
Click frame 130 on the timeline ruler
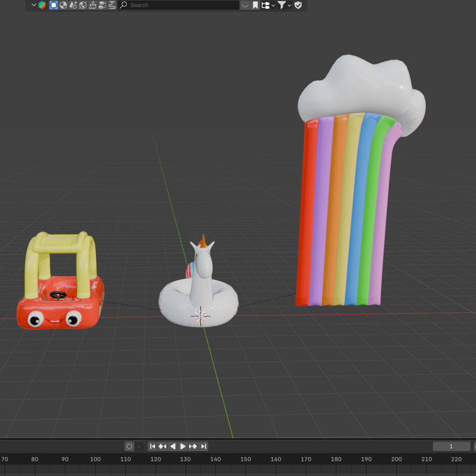point(186,459)
